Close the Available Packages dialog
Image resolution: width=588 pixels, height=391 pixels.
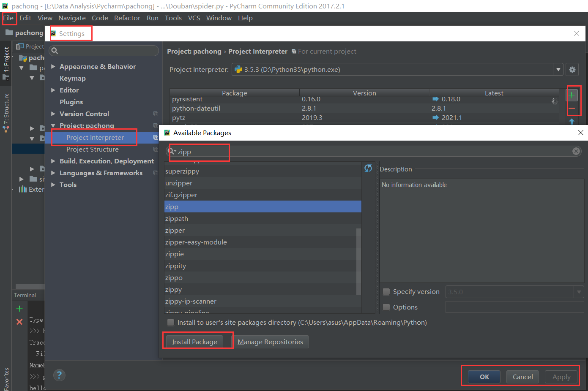point(581,133)
